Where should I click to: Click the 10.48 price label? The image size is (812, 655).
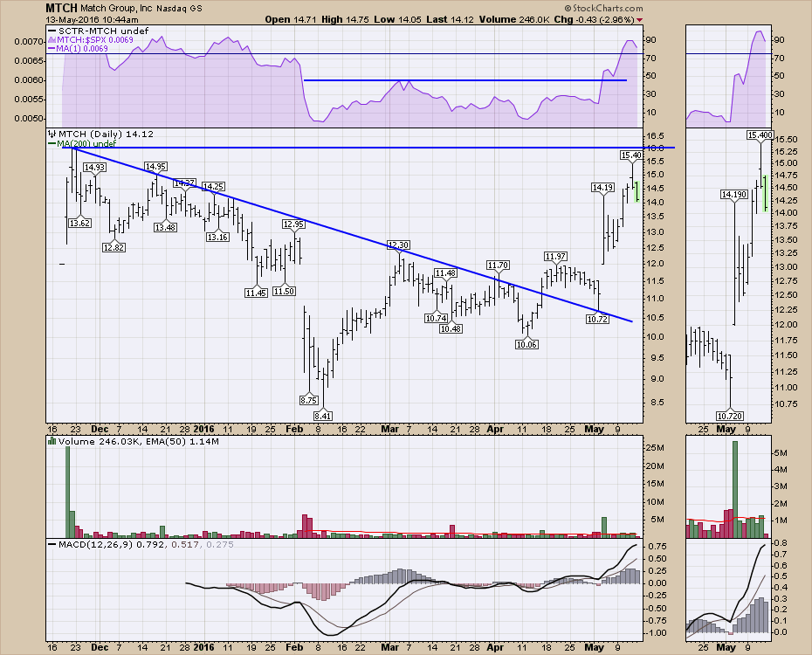click(451, 328)
